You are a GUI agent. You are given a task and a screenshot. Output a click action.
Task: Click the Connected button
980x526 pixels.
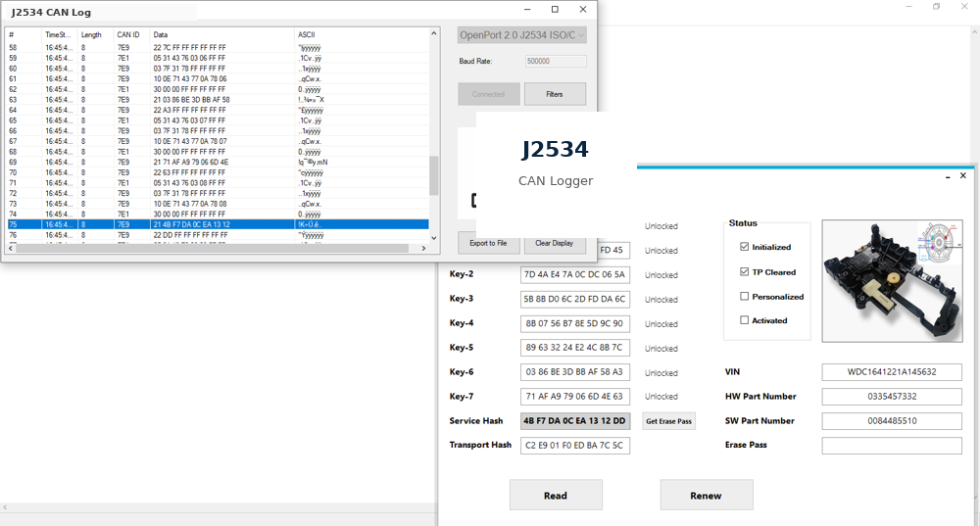tap(489, 94)
